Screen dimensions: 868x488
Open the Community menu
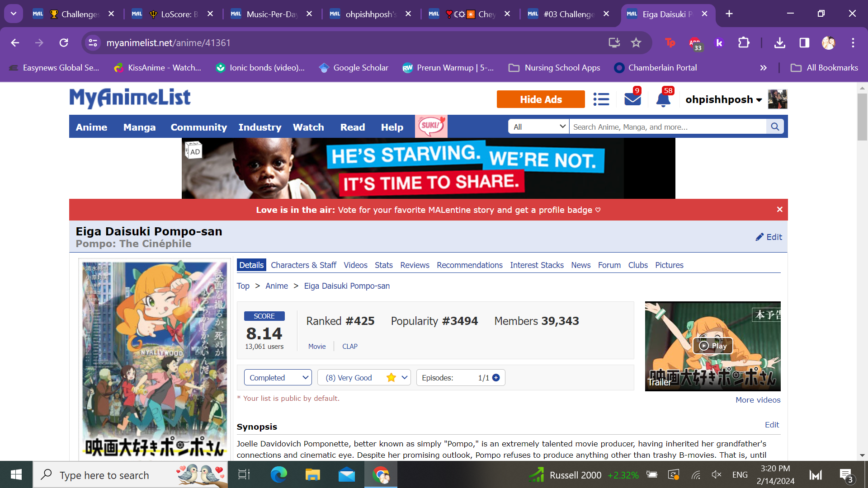coord(198,127)
